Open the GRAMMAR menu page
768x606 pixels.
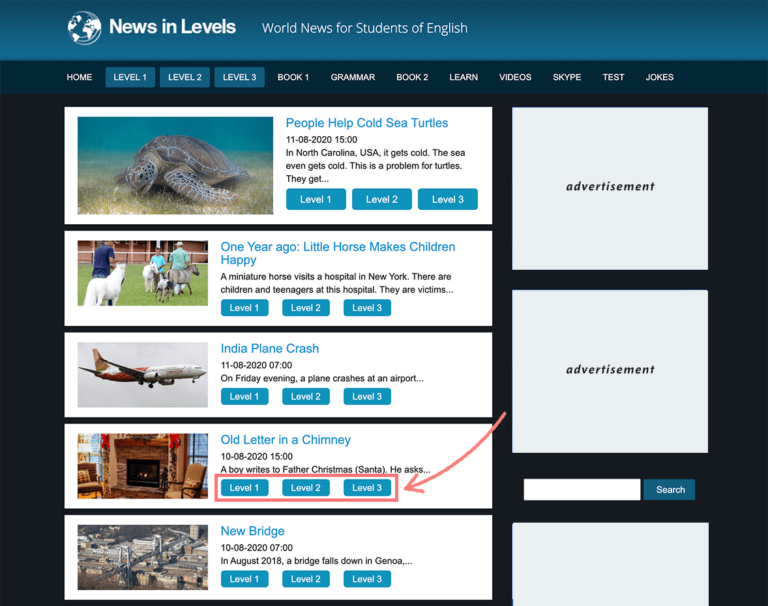(352, 77)
